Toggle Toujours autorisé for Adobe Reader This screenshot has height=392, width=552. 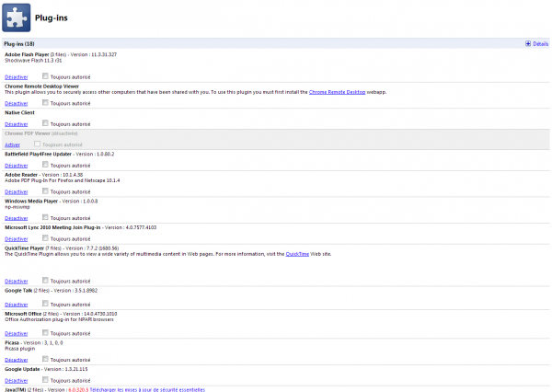(x=45, y=190)
